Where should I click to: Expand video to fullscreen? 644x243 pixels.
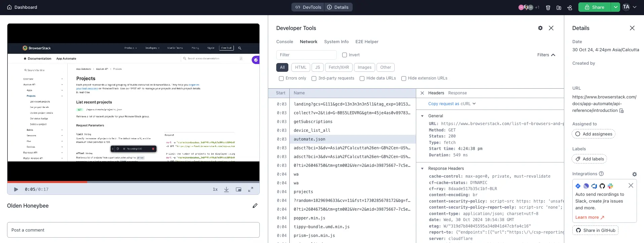(251, 189)
